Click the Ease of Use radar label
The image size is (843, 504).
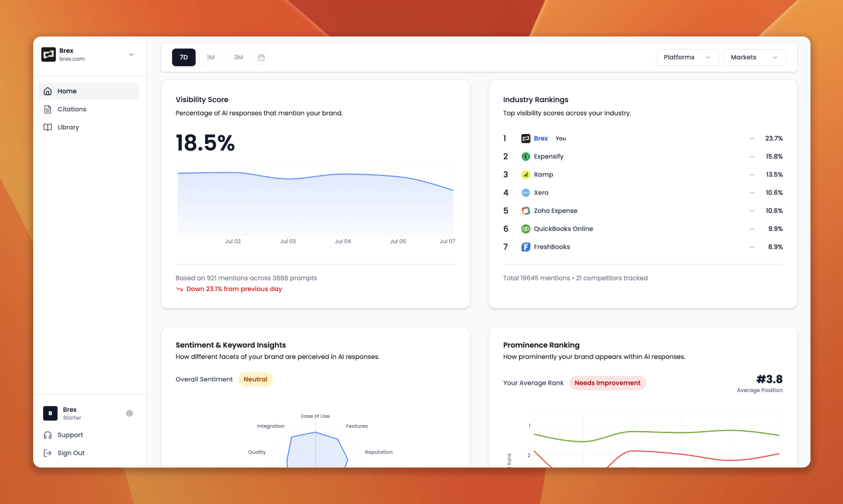tap(315, 416)
